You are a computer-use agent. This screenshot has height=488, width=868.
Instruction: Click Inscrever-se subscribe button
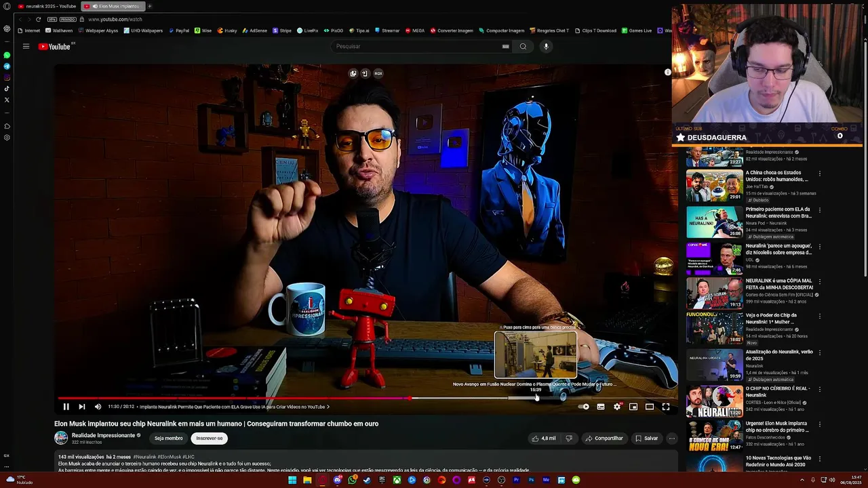pos(210,439)
